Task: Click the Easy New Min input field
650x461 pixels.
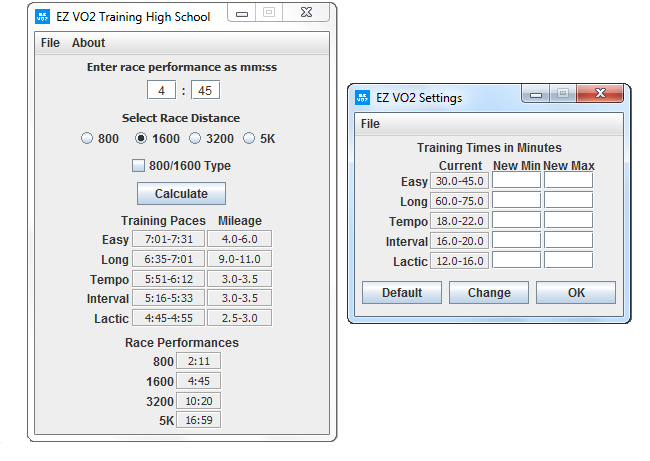Action: 517,181
